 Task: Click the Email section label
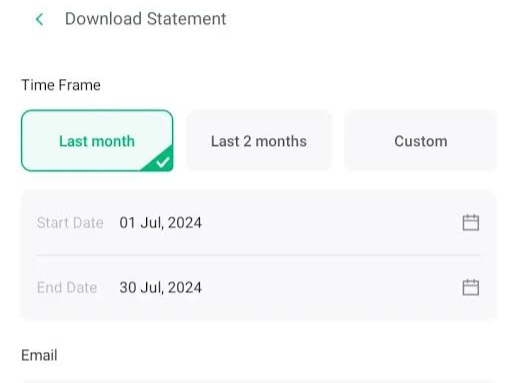(x=39, y=355)
